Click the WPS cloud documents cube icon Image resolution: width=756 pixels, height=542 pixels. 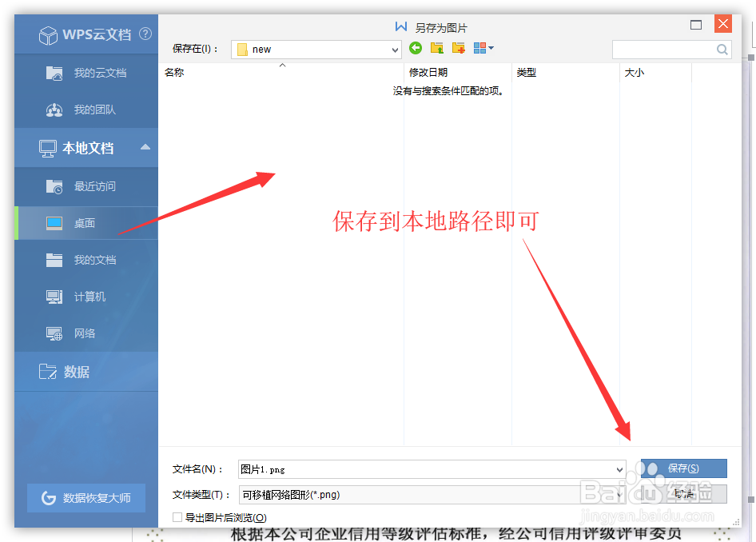click(x=48, y=34)
